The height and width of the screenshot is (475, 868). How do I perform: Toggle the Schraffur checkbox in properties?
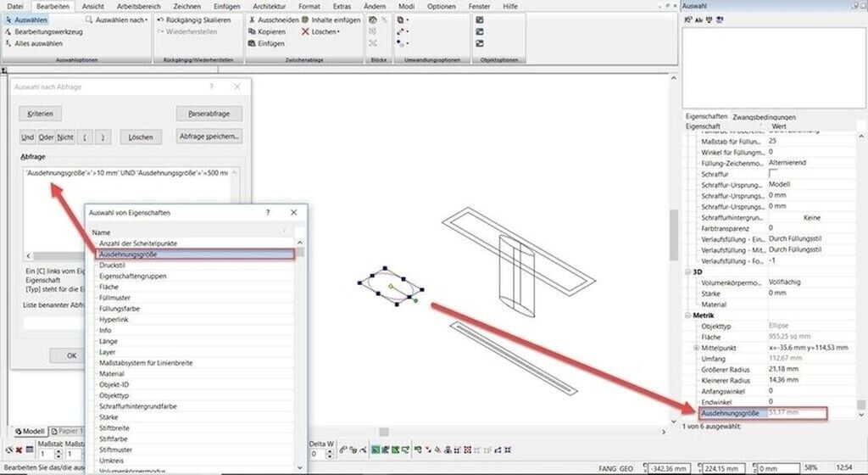pyautogui.click(x=772, y=173)
